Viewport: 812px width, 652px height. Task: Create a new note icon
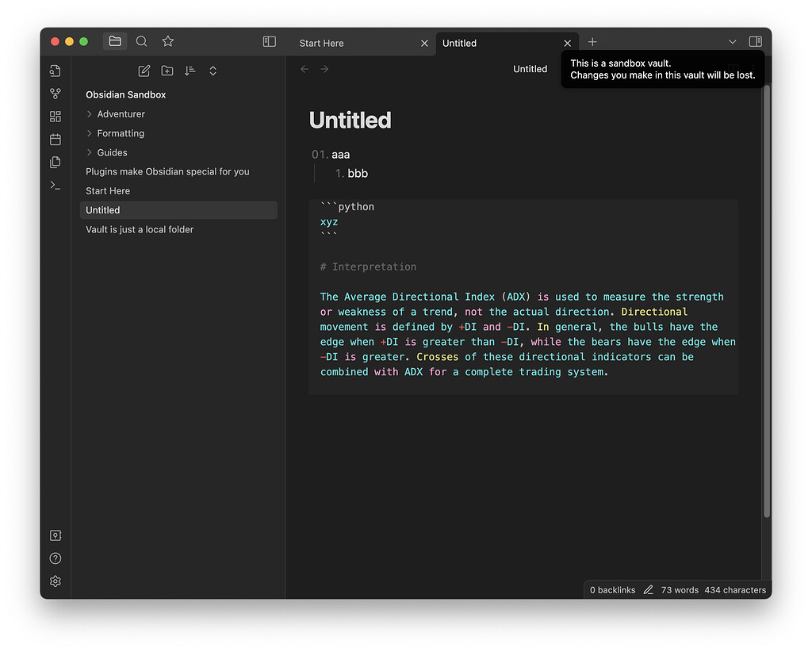[x=144, y=71]
